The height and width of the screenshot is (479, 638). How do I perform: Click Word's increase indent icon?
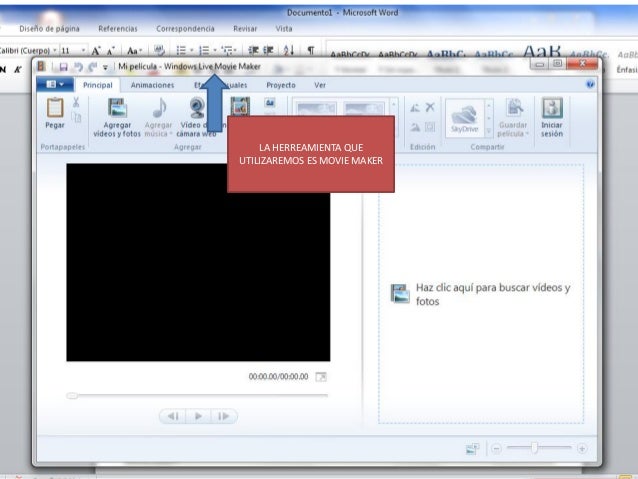(x=268, y=50)
